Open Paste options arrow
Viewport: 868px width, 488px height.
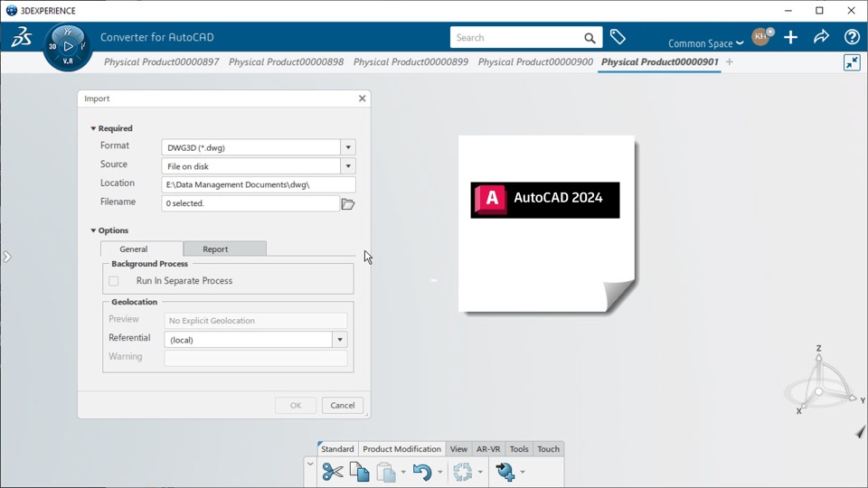point(403,472)
